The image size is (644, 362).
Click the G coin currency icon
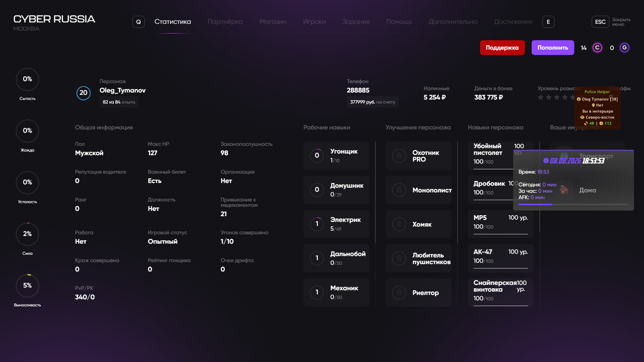(624, 48)
